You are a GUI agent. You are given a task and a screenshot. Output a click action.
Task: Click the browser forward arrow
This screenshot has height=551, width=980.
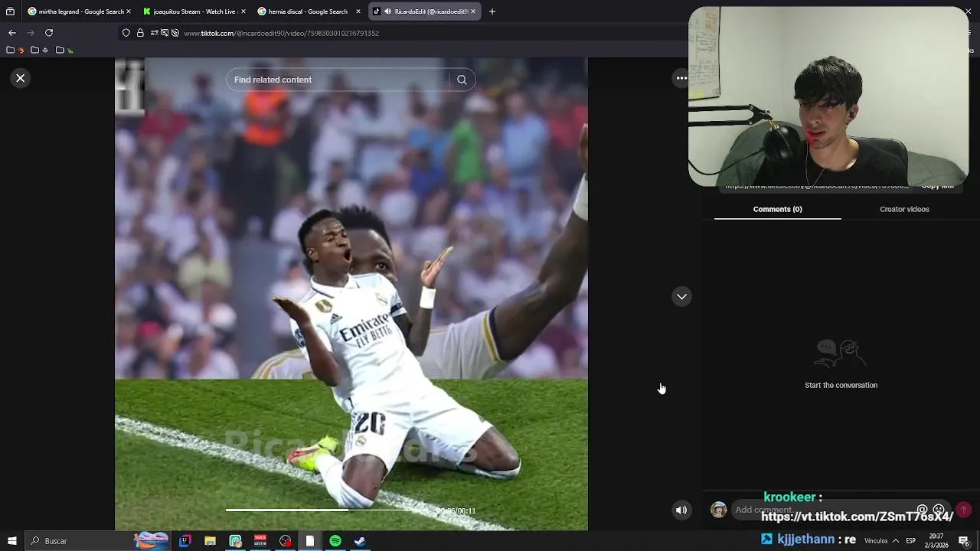click(x=30, y=33)
